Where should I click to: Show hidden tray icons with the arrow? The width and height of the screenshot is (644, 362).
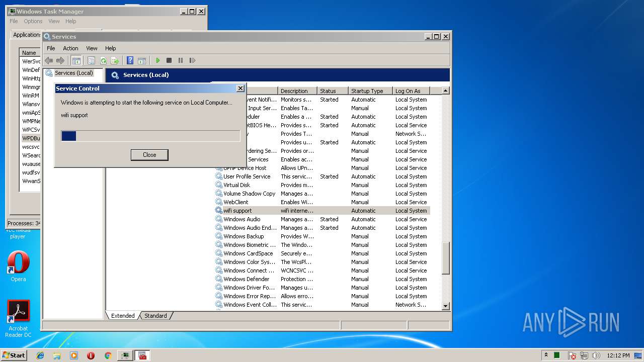coord(546,355)
